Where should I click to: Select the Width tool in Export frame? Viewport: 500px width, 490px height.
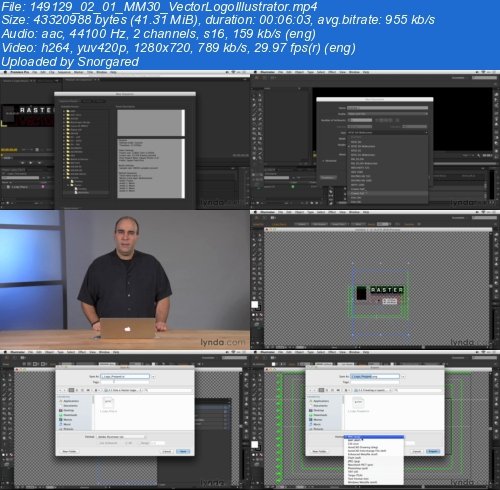click(254, 410)
